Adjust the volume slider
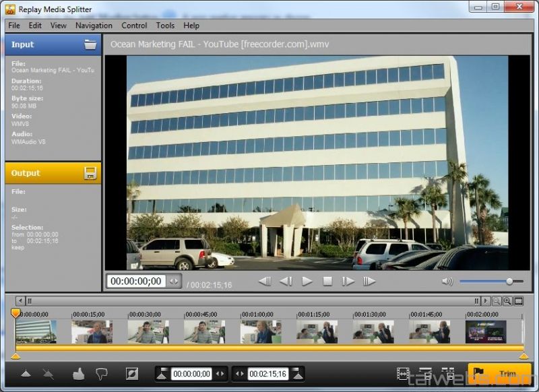The height and width of the screenshot is (392, 539). pyautogui.click(x=509, y=282)
